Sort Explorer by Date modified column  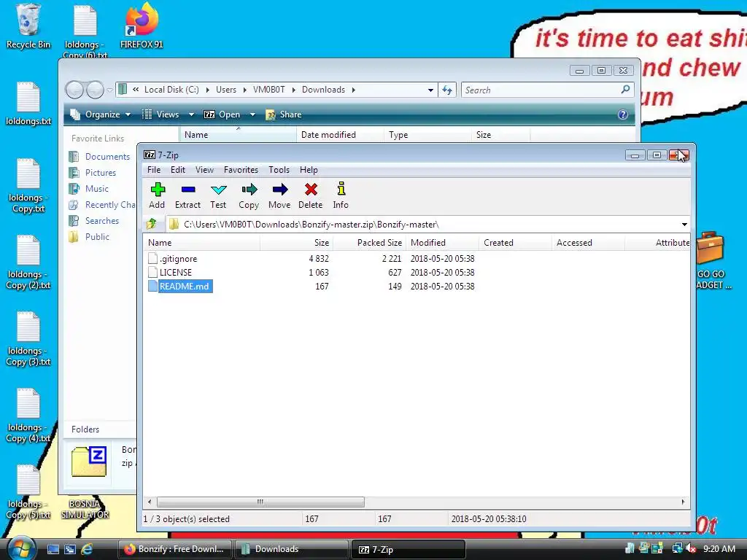coord(340,135)
